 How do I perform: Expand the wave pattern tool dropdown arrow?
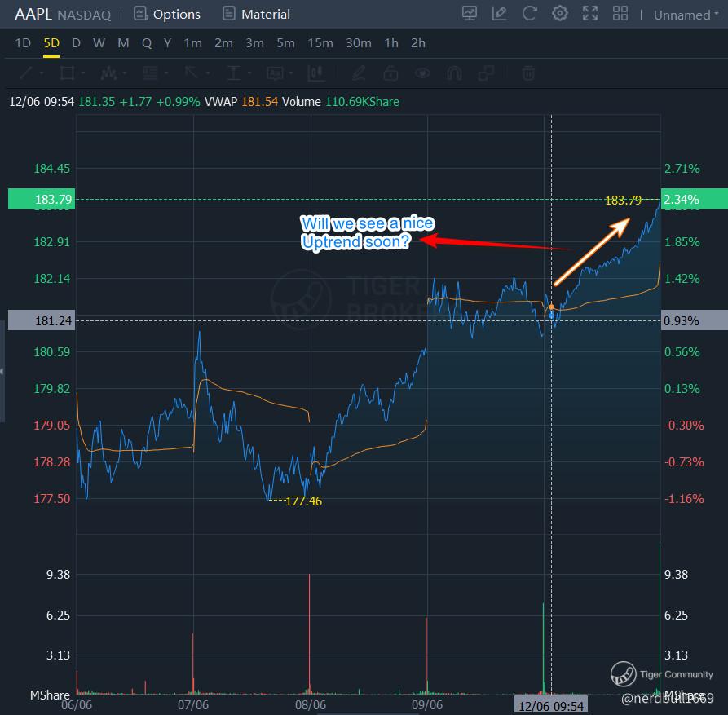125,73
